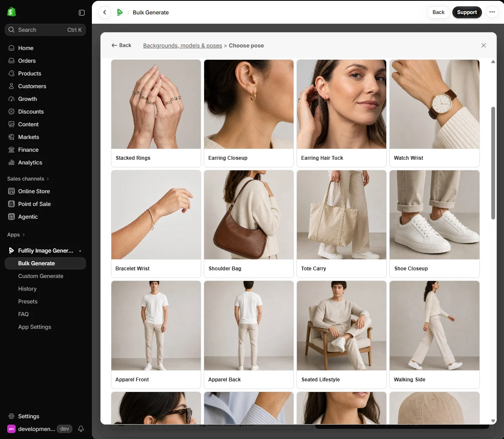Open the Settings gear icon
This screenshot has width=504, height=439.
11,416
